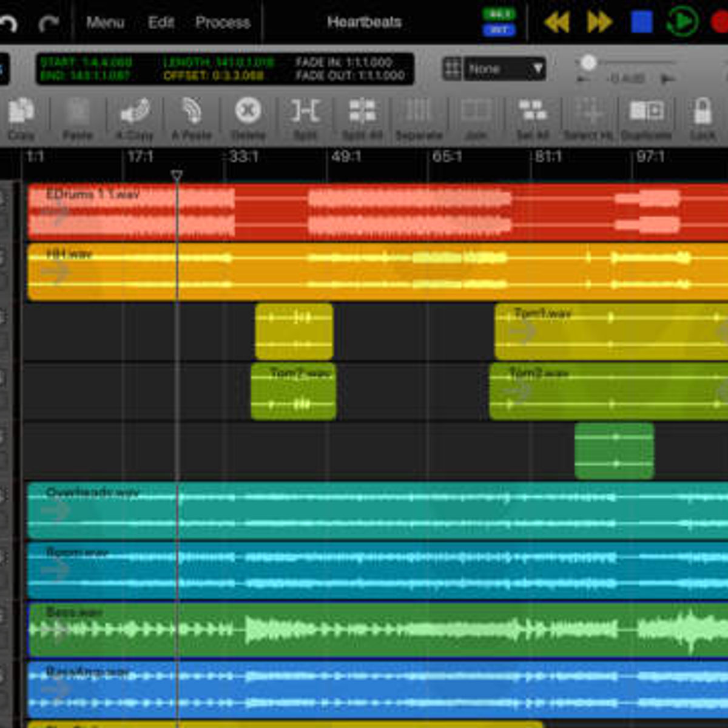Click the A.Copy icon
728x728 pixels.
[135, 113]
